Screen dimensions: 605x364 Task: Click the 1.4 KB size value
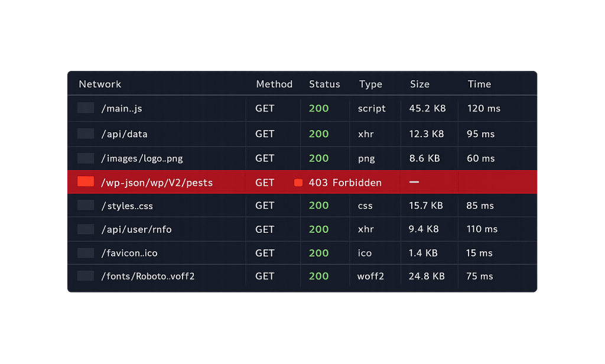[423, 253]
